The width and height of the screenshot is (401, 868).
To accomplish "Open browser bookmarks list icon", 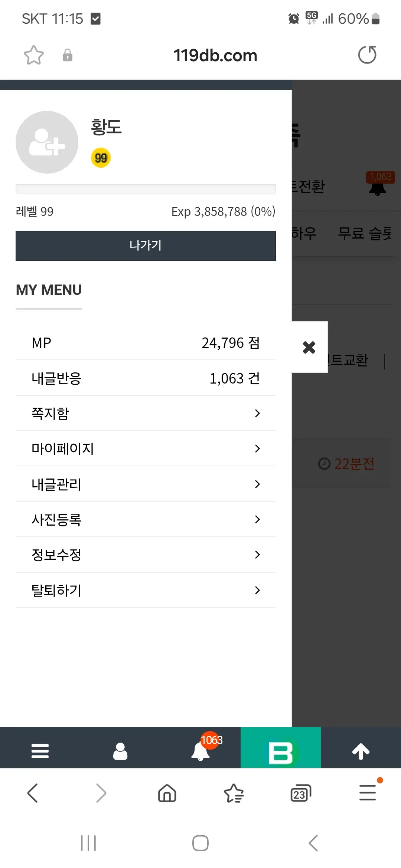I will pos(234,793).
